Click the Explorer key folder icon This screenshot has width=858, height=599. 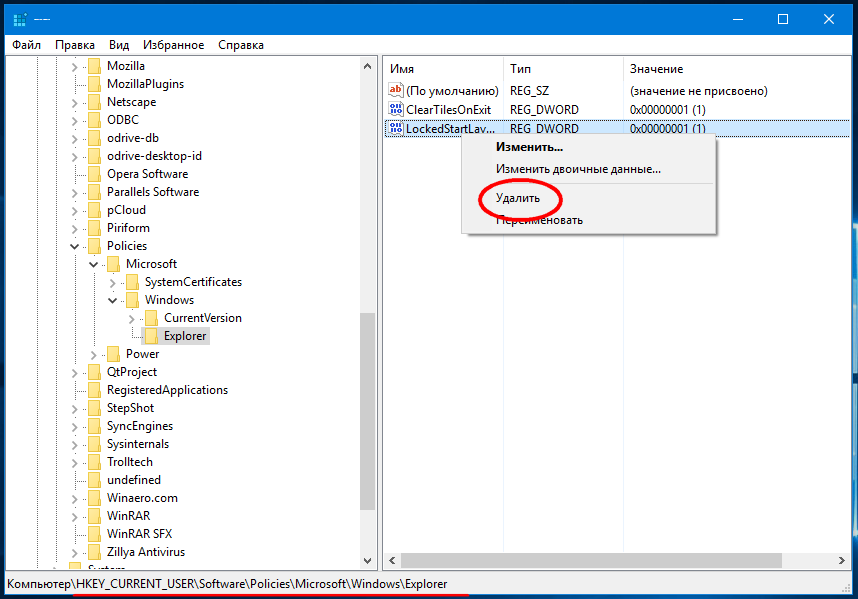click(151, 336)
